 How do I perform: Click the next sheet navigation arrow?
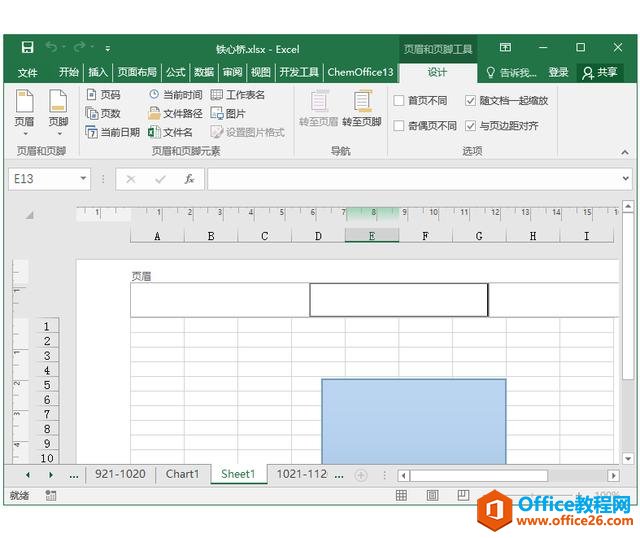coord(51,475)
